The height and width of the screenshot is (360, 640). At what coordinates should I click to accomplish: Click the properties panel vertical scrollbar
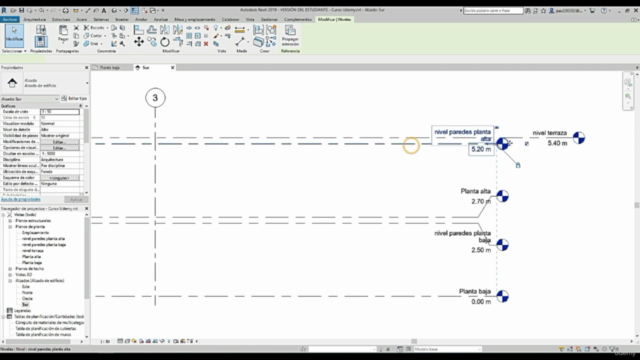tap(86, 127)
